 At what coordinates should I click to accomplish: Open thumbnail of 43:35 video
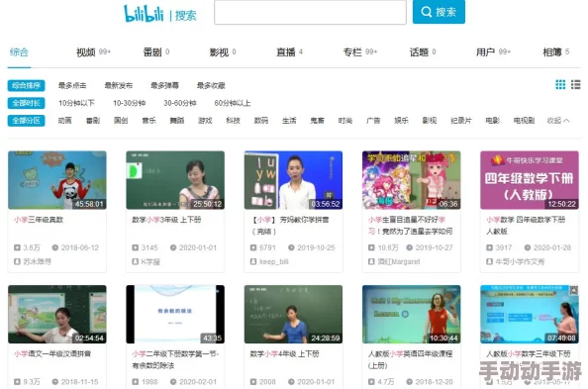coord(175,314)
